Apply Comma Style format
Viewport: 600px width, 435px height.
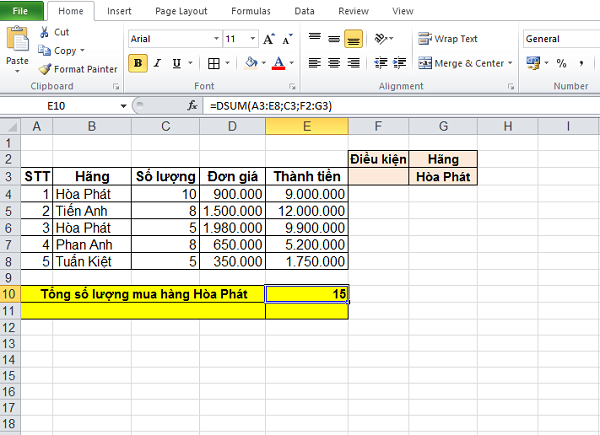[x=581, y=63]
